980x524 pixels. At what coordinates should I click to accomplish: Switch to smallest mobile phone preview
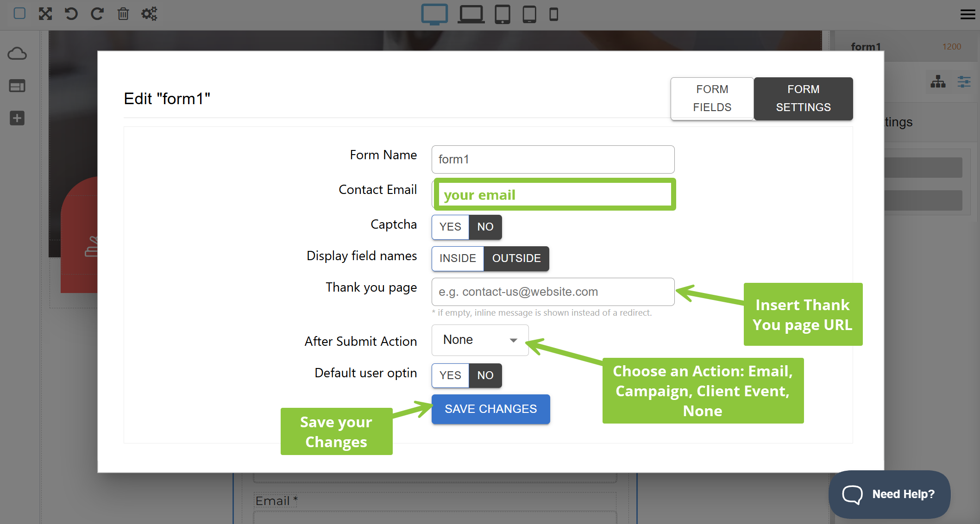tap(553, 14)
